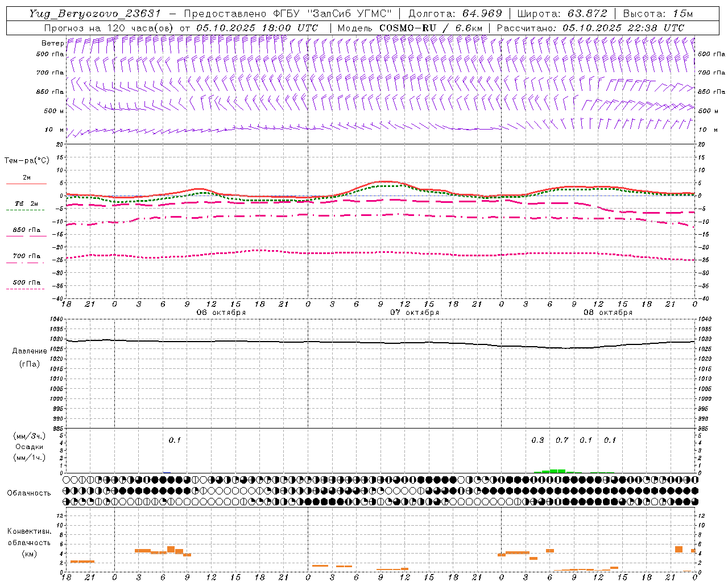Click the Долгота: 64.969 value

455,14
